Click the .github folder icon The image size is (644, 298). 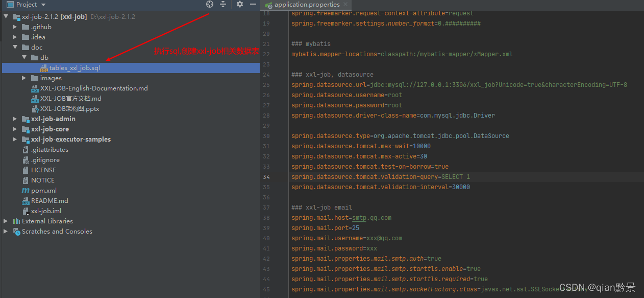pyautogui.click(x=26, y=27)
